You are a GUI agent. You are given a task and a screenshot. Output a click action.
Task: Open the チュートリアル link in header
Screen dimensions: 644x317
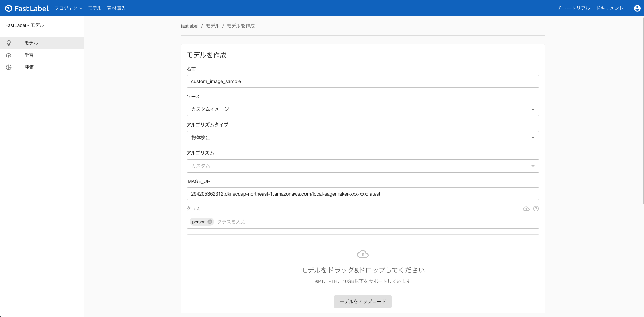(x=574, y=8)
